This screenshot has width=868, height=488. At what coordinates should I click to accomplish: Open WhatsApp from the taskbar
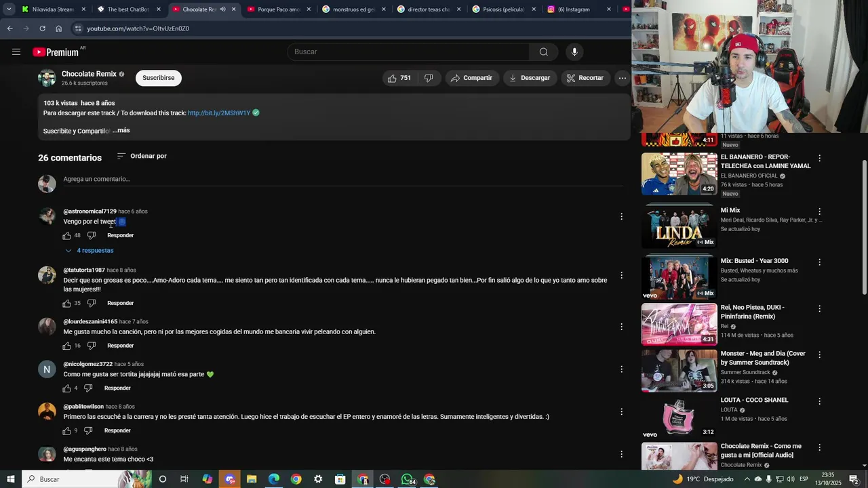click(x=408, y=479)
